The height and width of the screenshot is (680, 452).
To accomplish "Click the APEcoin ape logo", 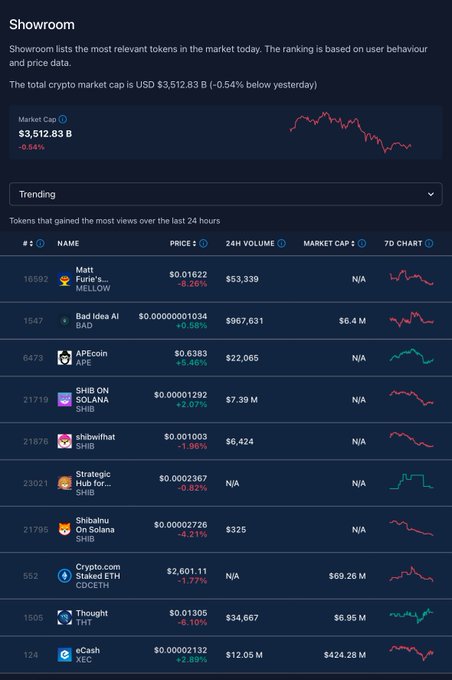I will (x=65, y=358).
